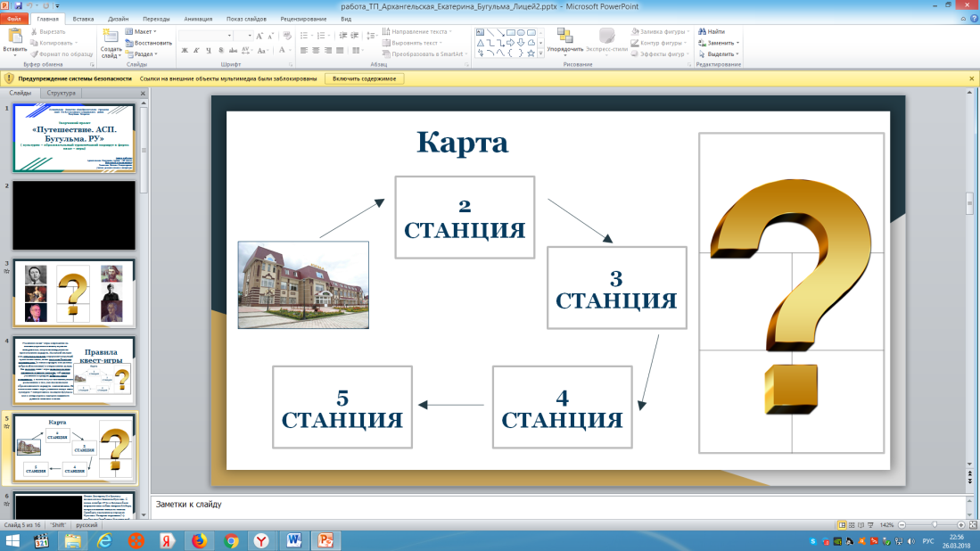Open the Раздел section dropdown

coord(144,53)
